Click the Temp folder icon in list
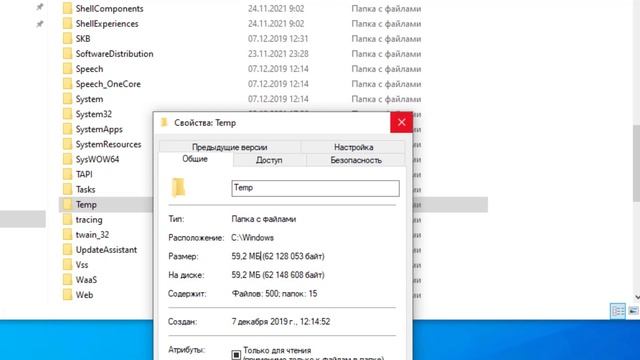This screenshot has height=360, width=640. tap(67, 204)
